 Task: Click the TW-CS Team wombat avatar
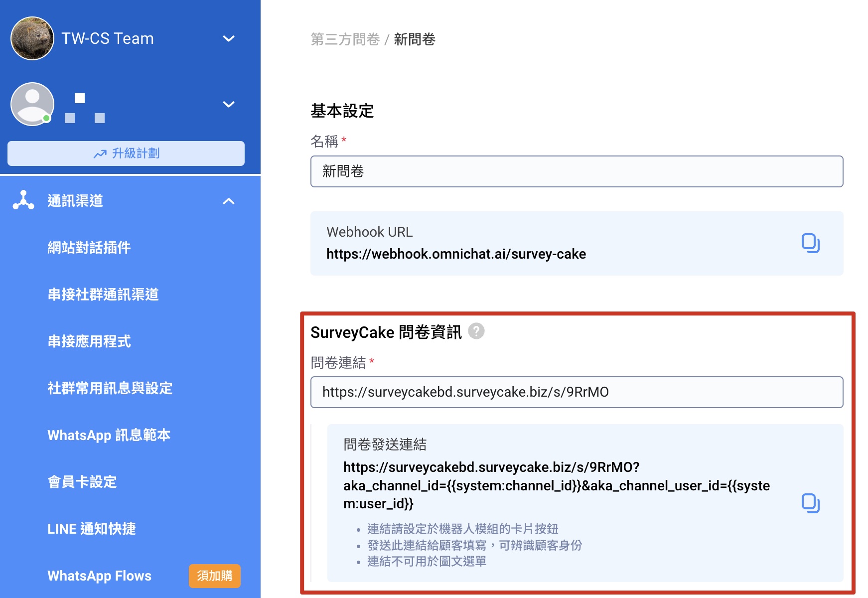(32, 38)
